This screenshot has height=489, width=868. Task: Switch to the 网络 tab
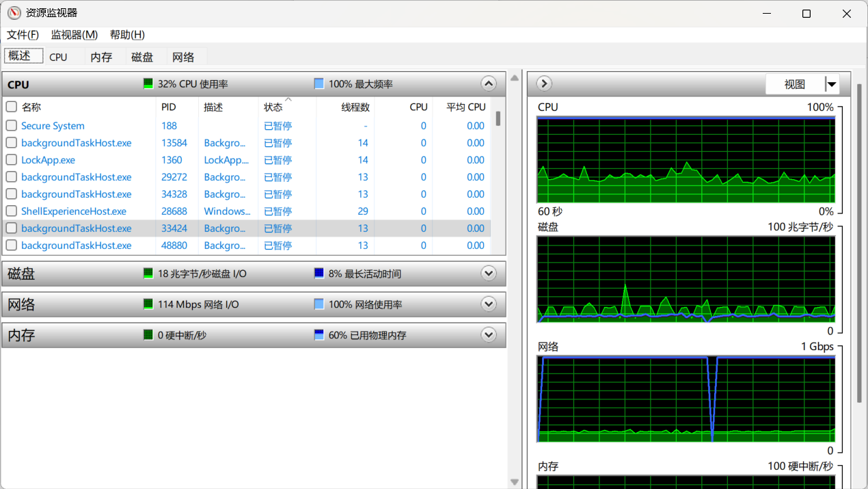click(183, 57)
